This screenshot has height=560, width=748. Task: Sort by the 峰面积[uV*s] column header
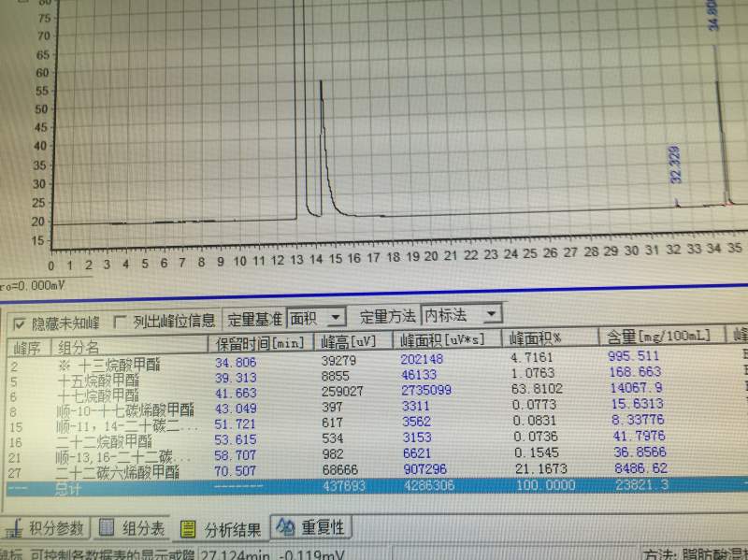(446, 339)
